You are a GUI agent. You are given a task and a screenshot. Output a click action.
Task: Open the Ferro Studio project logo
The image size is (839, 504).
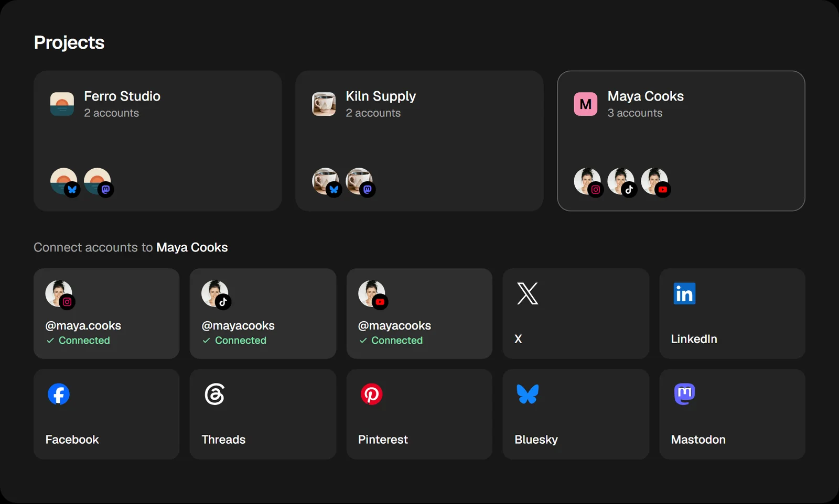pos(62,104)
